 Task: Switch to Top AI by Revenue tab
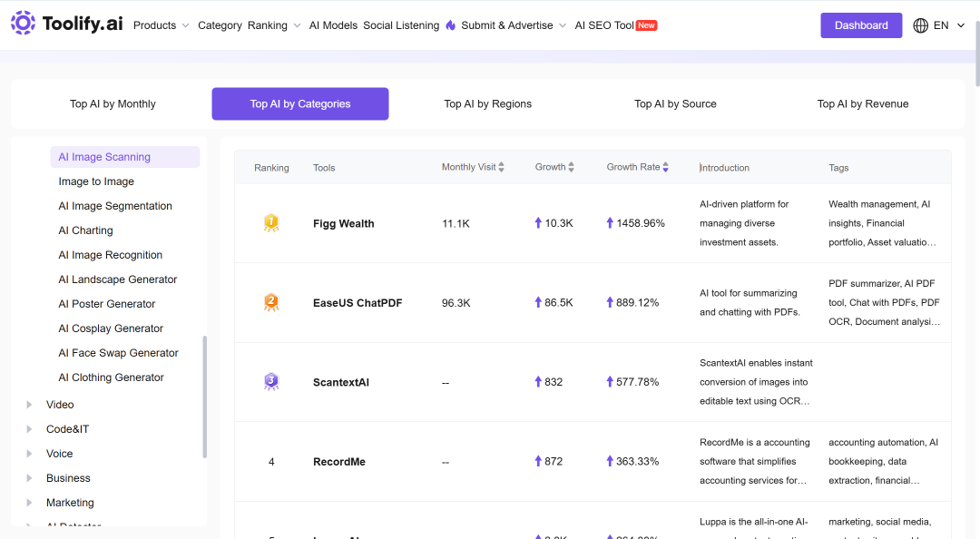click(x=863, y=103)
